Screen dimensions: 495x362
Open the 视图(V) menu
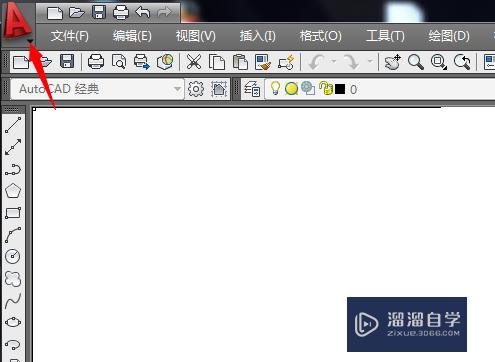196,36
